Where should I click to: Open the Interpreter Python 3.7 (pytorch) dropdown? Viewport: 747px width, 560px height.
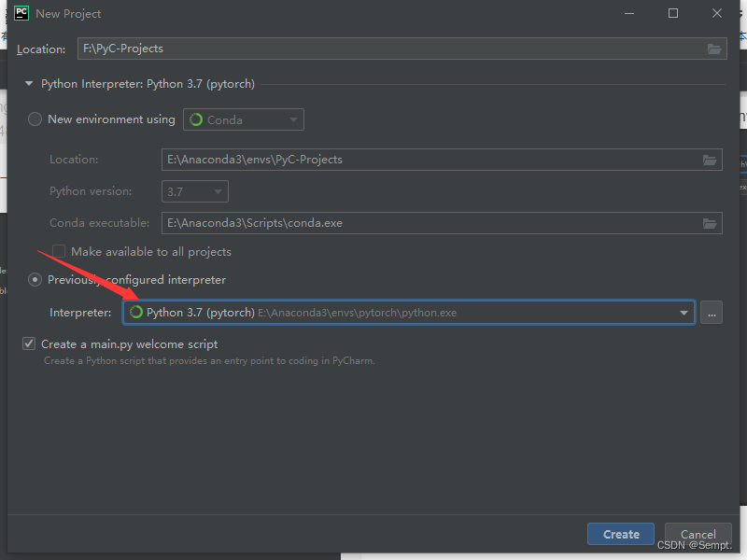[409, 313]
